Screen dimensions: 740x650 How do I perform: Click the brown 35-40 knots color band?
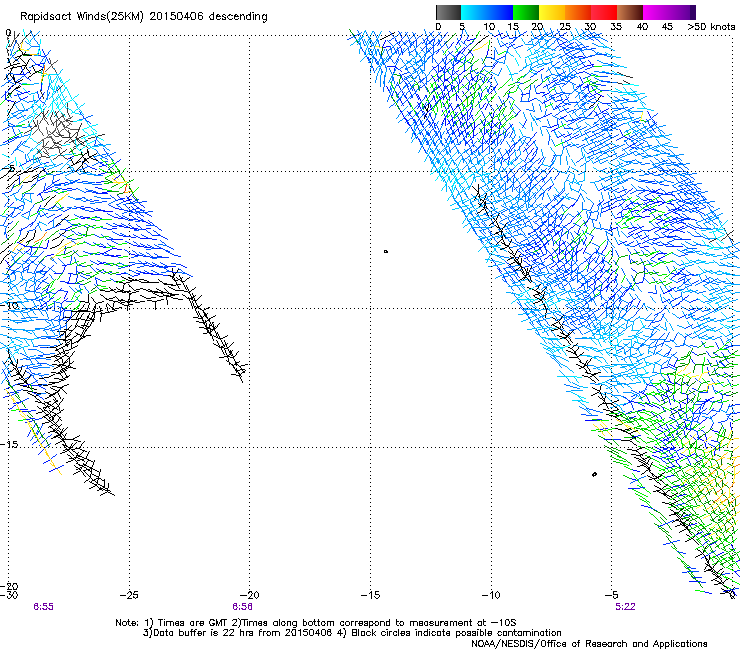click(x=630, y=12)
